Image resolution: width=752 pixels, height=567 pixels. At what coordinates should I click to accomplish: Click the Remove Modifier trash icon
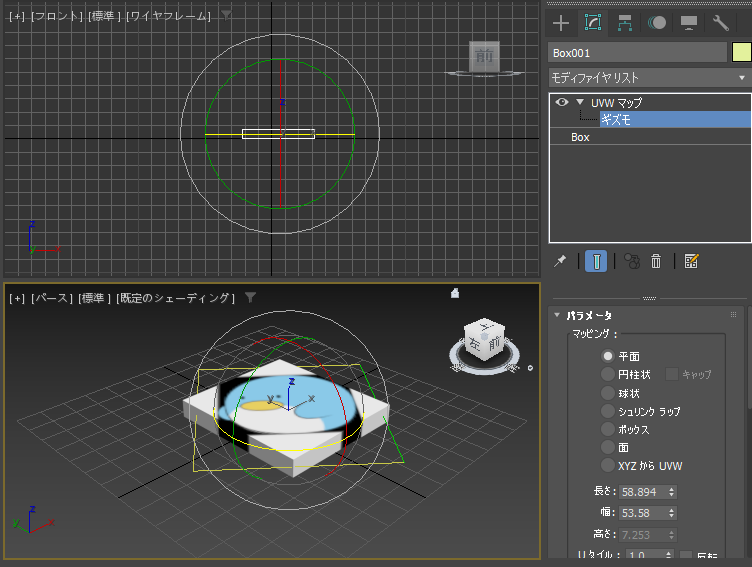click(656, 261)
